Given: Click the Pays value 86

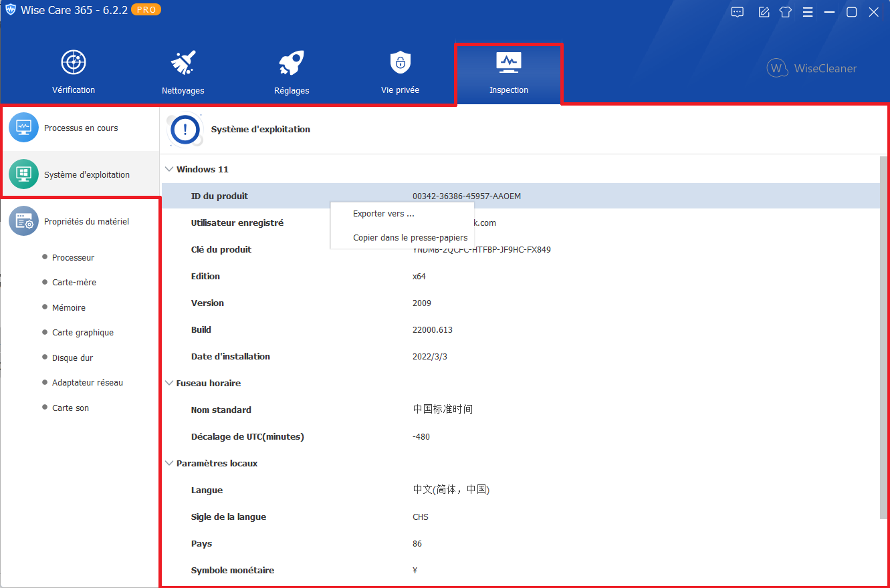Looking at the screenshot, I should (x=417, y=543).
